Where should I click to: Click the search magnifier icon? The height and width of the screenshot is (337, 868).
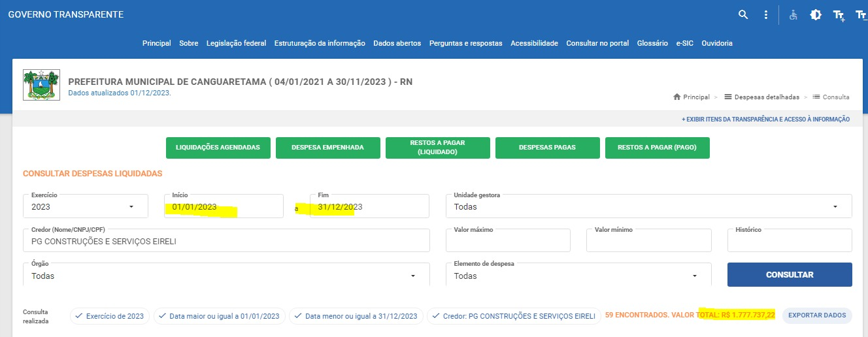(743, 14)
